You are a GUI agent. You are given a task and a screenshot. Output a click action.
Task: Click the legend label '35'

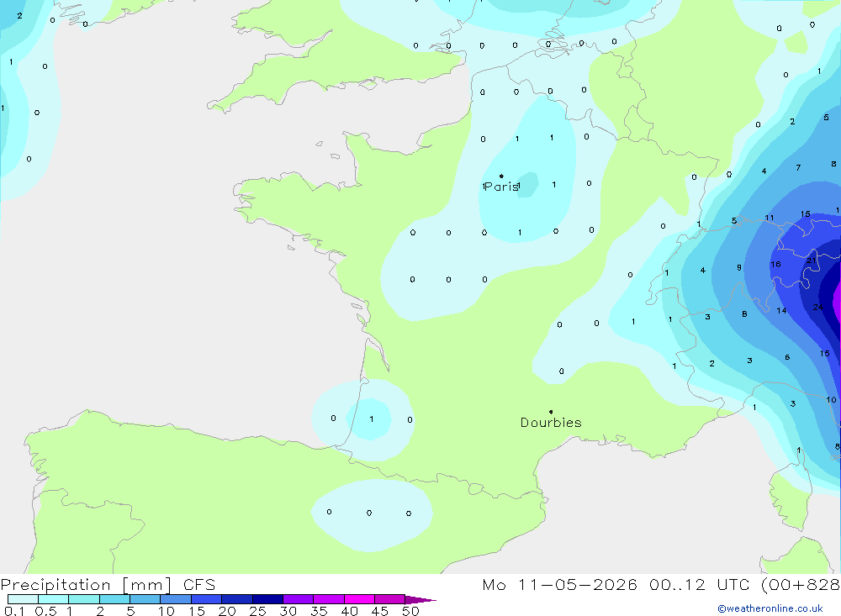(319, 611)
